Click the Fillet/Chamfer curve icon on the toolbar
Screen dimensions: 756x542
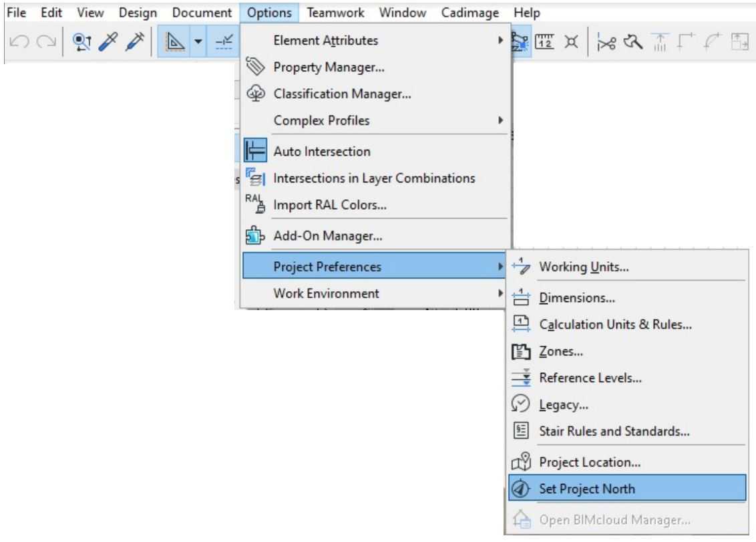click(710, 41)
